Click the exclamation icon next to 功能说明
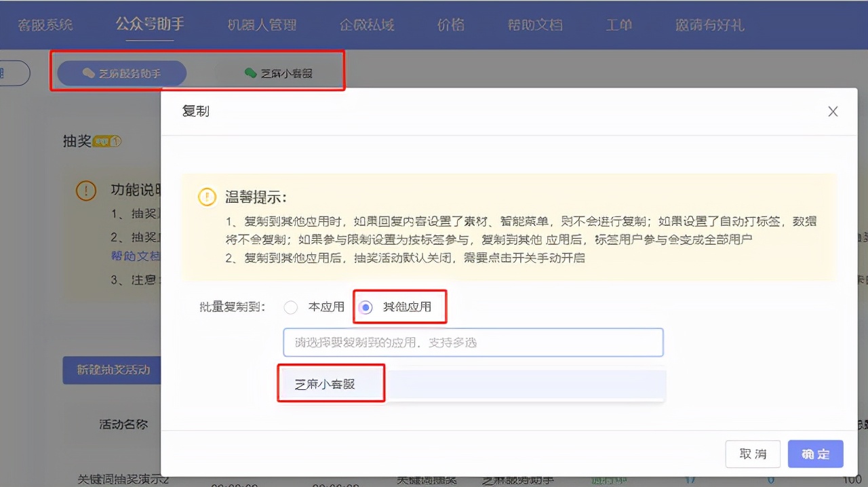 pyautogui.click(x=86, y=191)
